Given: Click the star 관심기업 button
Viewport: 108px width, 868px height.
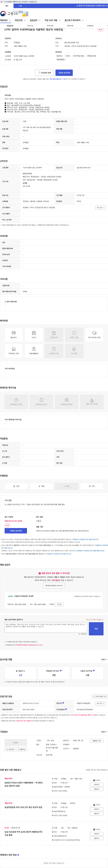Looking at the screenshot, I should 10,749.
